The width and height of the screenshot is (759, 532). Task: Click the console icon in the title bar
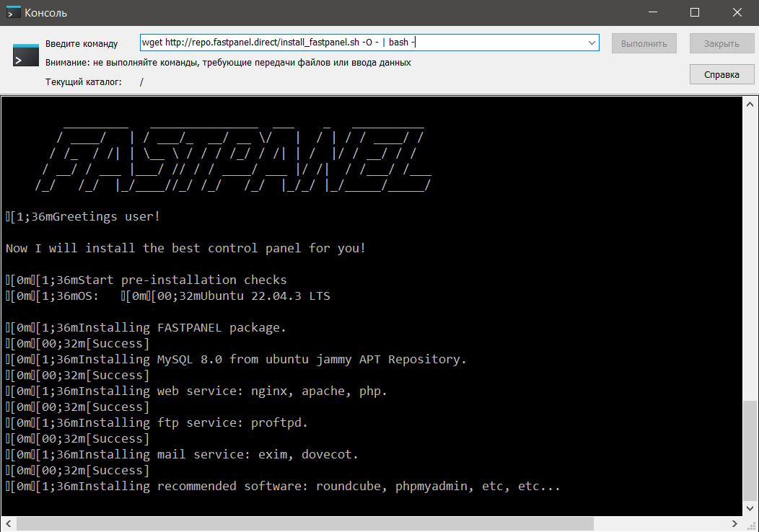tap(13, 12)
